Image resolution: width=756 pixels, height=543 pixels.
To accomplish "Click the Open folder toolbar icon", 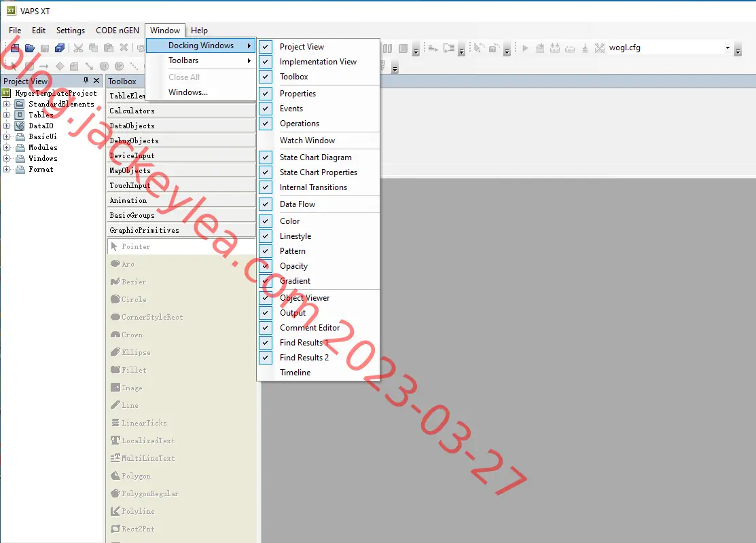I will coord(30,48).
